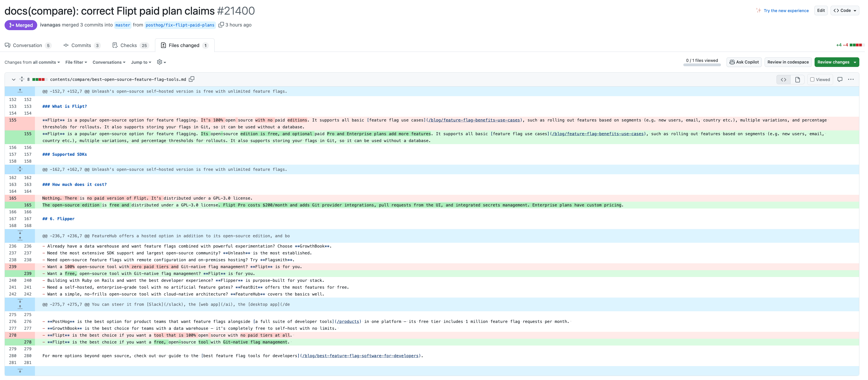The image size is (868, 380).
Task: Expand lines below line 281
Action: pyautogui.click(x=20, y=371)
